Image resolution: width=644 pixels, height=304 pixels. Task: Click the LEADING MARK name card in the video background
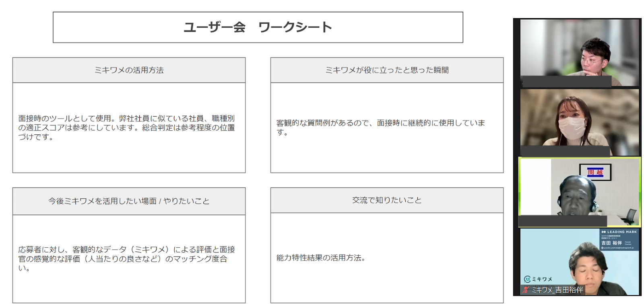(x=619, y=240)
